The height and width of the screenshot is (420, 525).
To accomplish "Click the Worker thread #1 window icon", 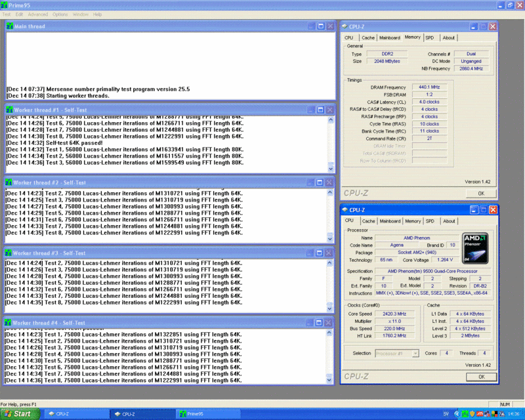I will coord(10,110).
